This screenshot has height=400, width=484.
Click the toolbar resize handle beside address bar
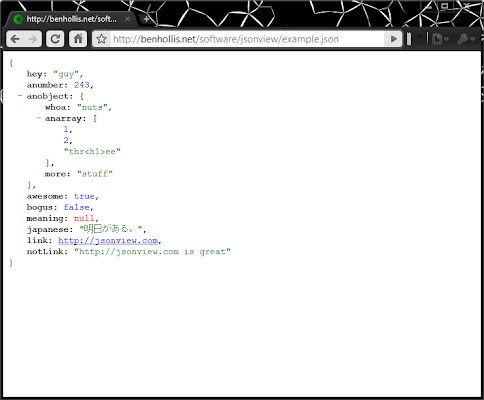pyautogui.click(x=409, y=39)
